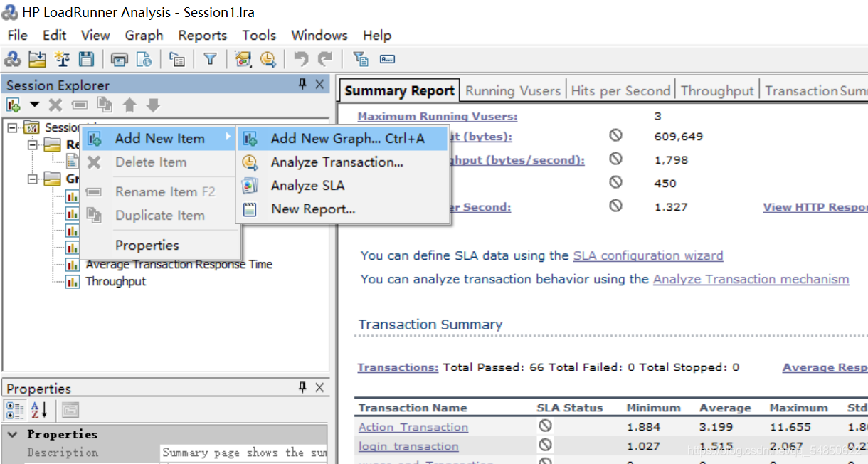
Task: Open the Reports menu
Action: pyautogui.click(x=203, y=35)
